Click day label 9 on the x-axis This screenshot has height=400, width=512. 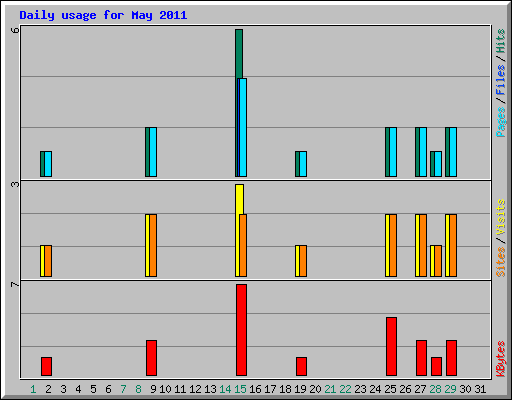tap(153, 389)
